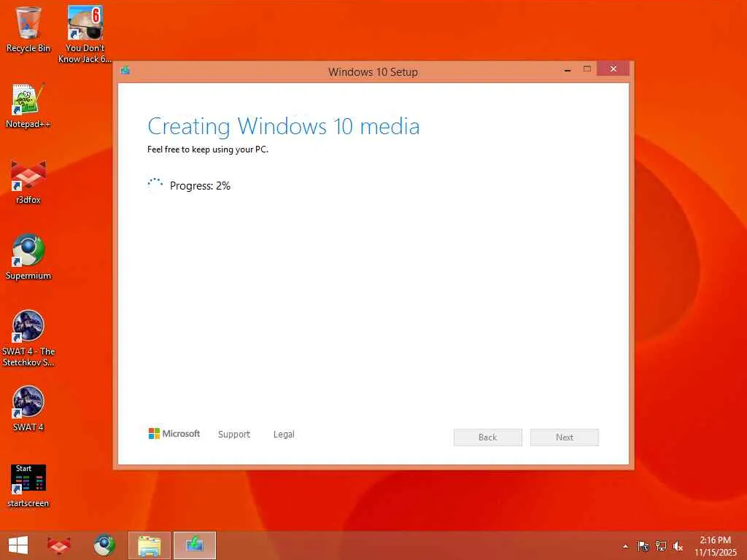
Task: Click the Progress: 2% text
Action: (200, 186)
